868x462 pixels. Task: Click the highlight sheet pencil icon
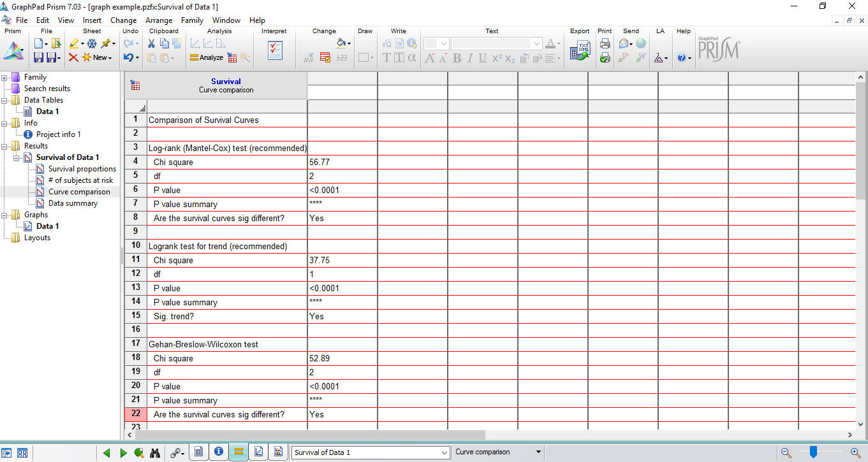pos(73,43)
